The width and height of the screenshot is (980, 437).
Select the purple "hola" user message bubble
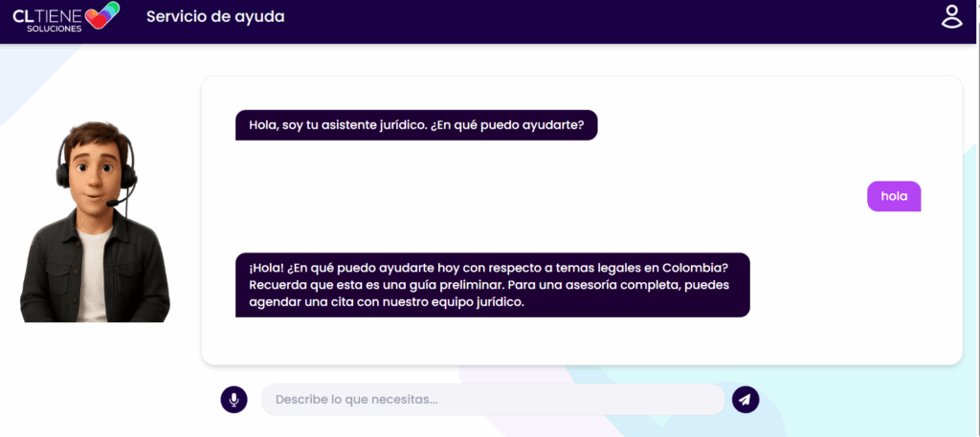pyautogui.click(x=894, y=196)
